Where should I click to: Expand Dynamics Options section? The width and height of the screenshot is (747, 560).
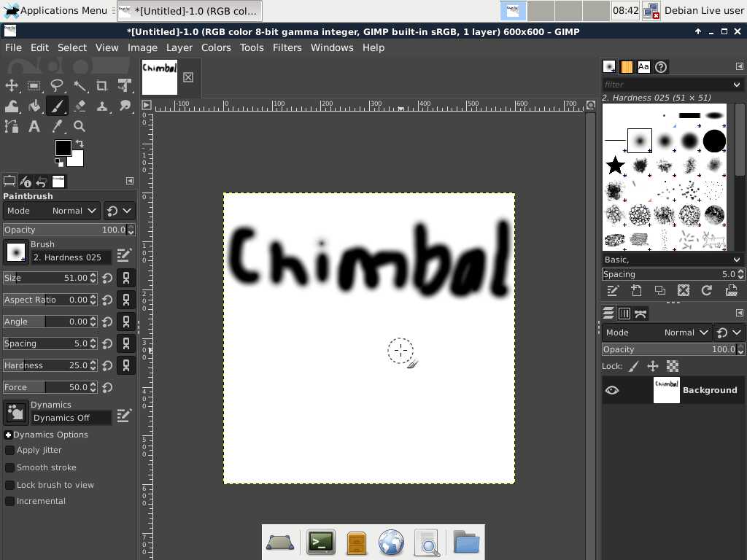[8, 435]
